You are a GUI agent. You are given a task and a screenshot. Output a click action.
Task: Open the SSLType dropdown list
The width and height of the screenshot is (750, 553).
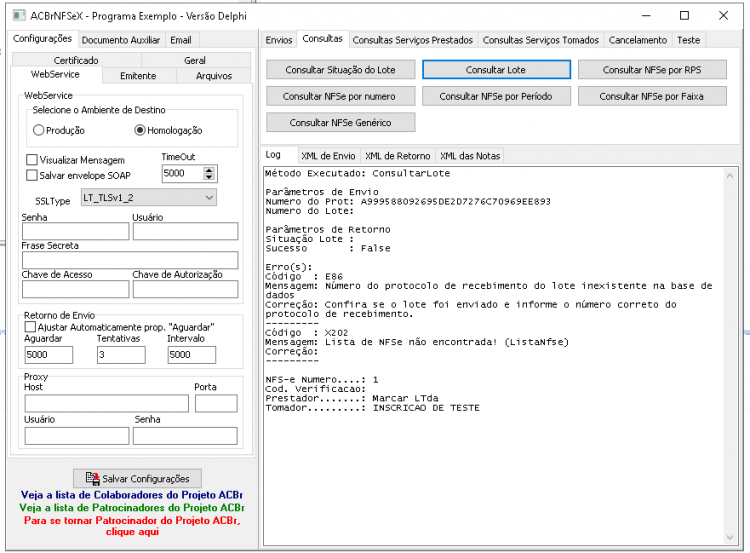coord(149,197)
